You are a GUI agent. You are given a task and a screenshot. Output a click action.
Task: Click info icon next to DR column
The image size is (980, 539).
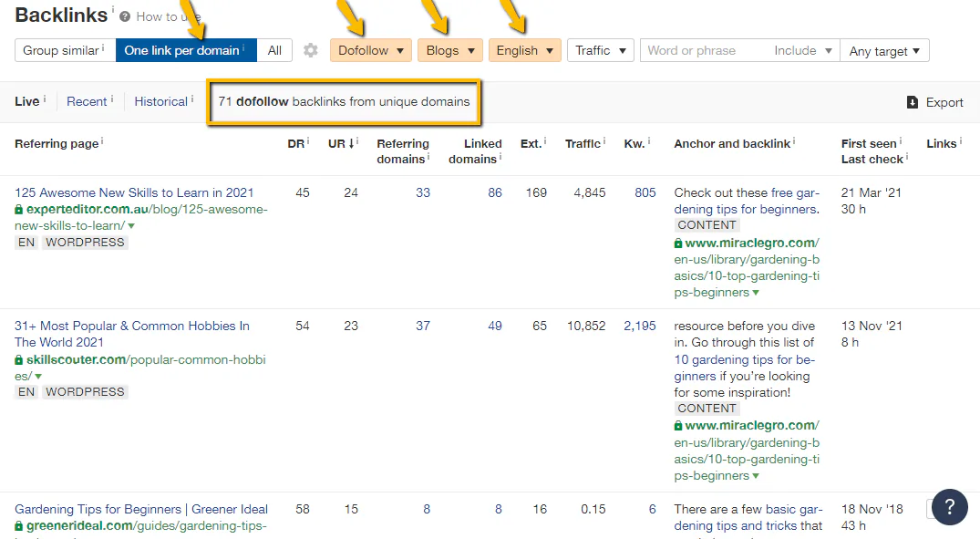pyautogui.click(x=308, y=141)
